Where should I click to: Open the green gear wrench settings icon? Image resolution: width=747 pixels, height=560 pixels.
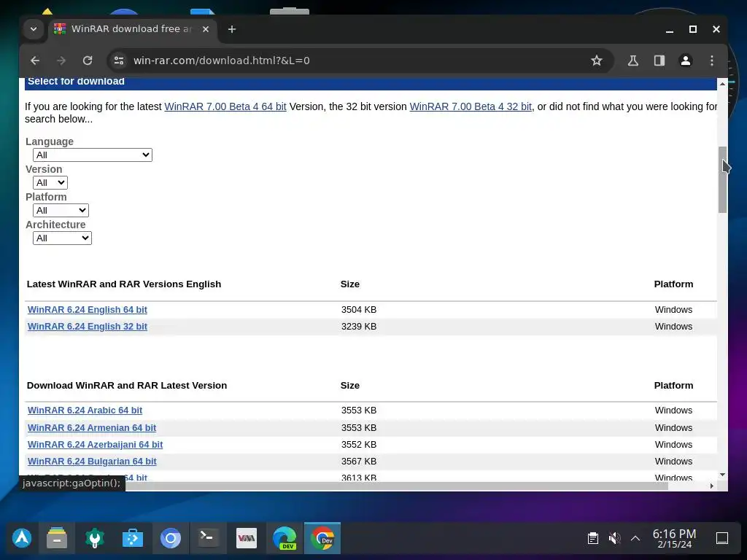pyautogui.click(x=94, y=538)
